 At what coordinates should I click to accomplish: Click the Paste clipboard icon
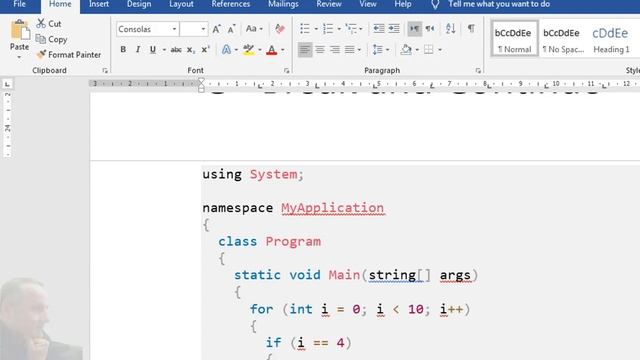[x=20, y=30]
